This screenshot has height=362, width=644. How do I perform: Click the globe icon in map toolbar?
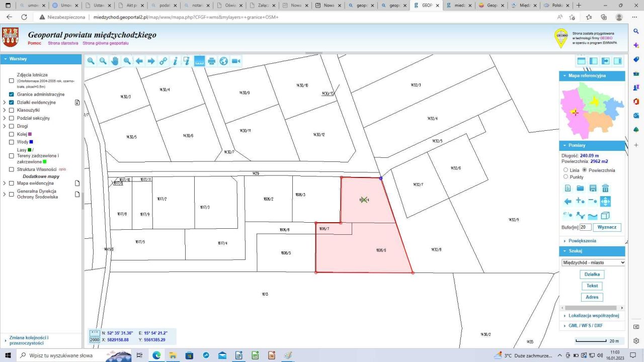[224, 61]
